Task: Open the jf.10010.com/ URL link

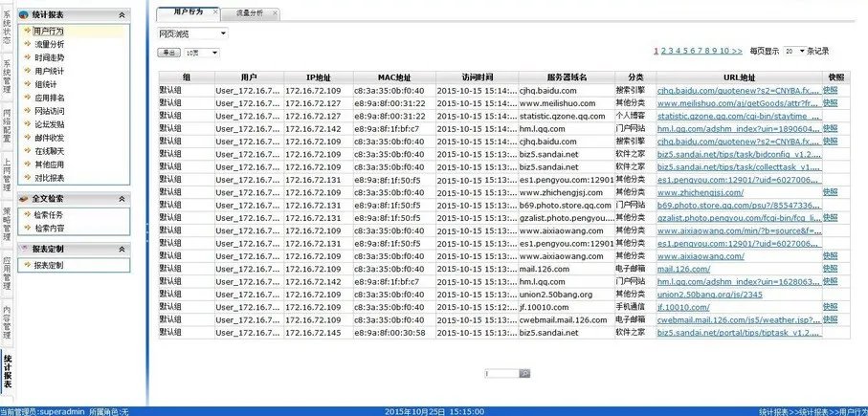Action: [683, 307]
